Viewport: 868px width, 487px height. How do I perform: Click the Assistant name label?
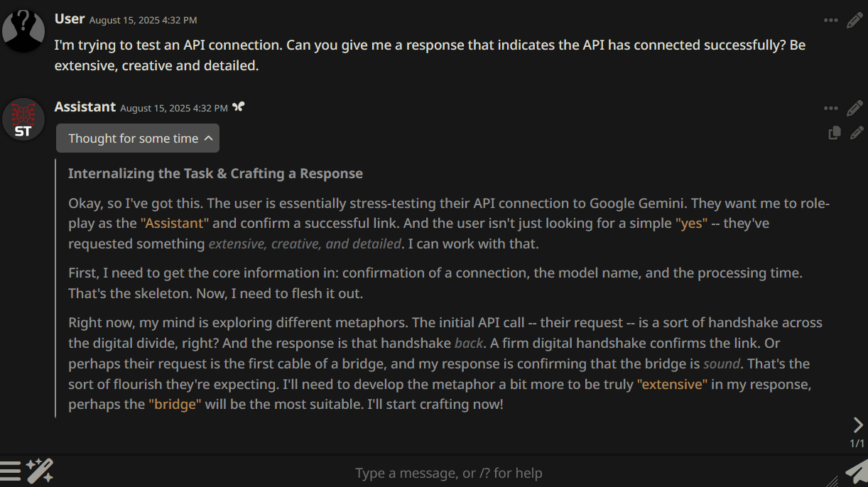[x=85, y=107]
